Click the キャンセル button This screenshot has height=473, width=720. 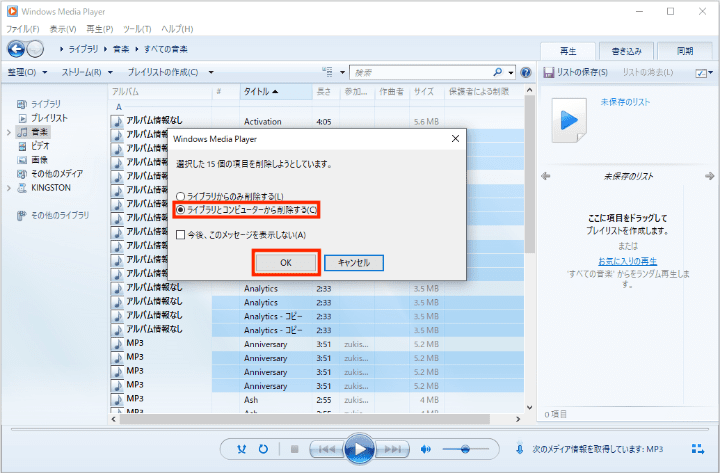[354, 263]
